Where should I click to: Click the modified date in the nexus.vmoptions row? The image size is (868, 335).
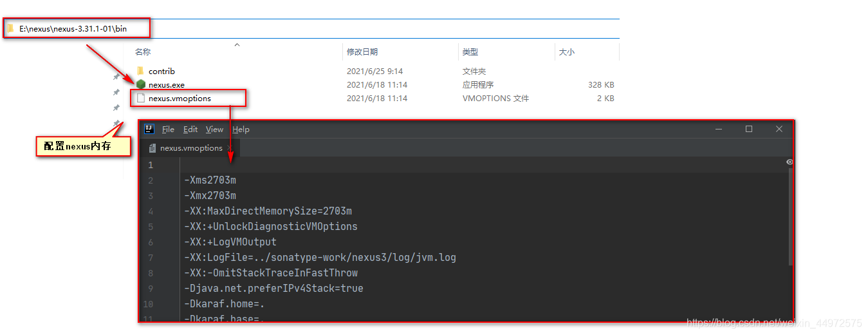(377, 99)
